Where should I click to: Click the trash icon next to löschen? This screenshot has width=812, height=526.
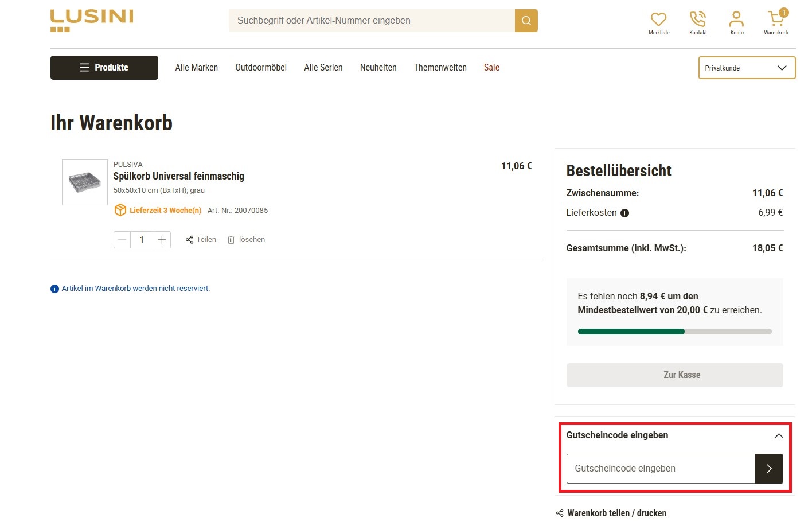[x=231, y=240]
